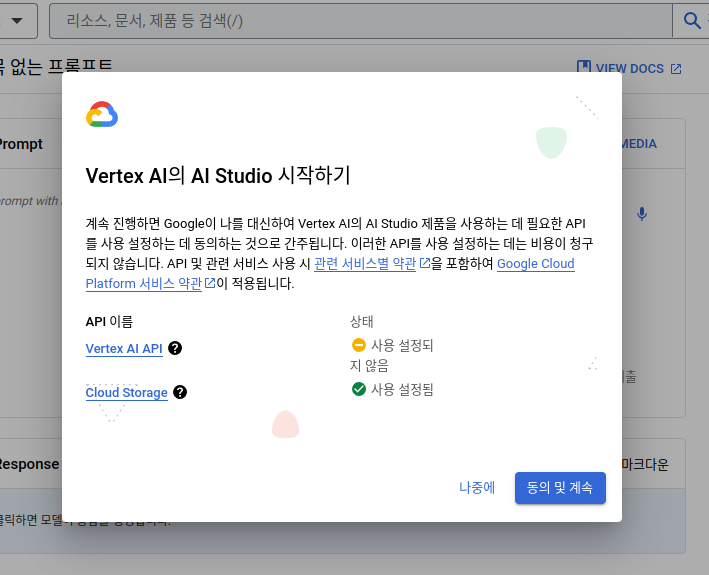The width and height of the screenshot is (709, 575).
Task: Open the Vertex AI API link
Action: tap(124, 348)
